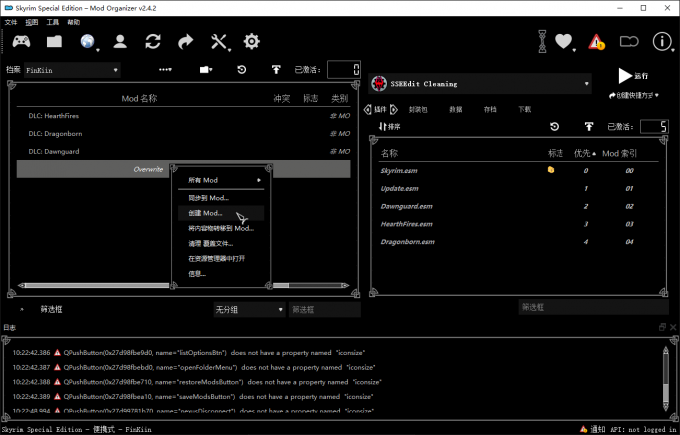Select the DLC: Dragonborn mod row
This screenshot has height=435, width=680.
tap(183, 134)
